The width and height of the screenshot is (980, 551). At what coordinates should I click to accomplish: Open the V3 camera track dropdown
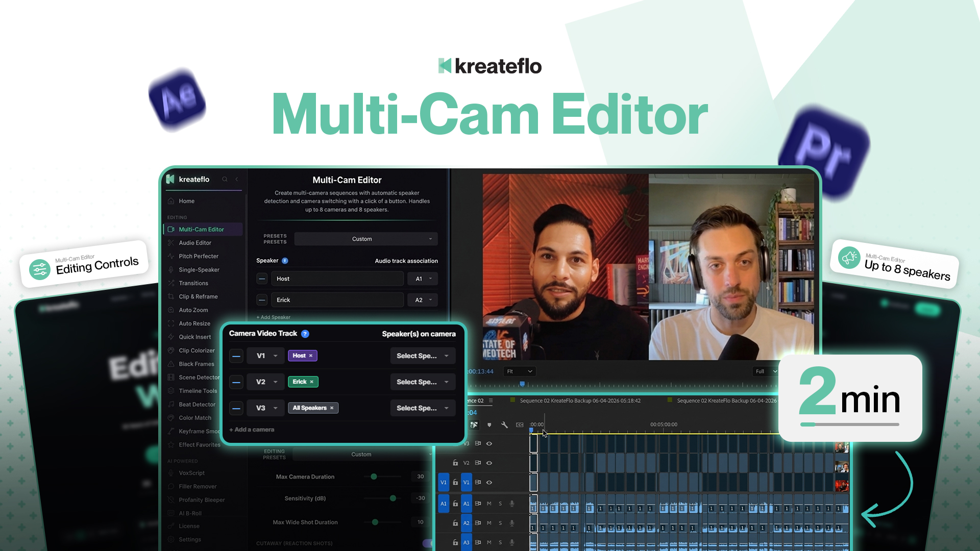coord(265,408)
